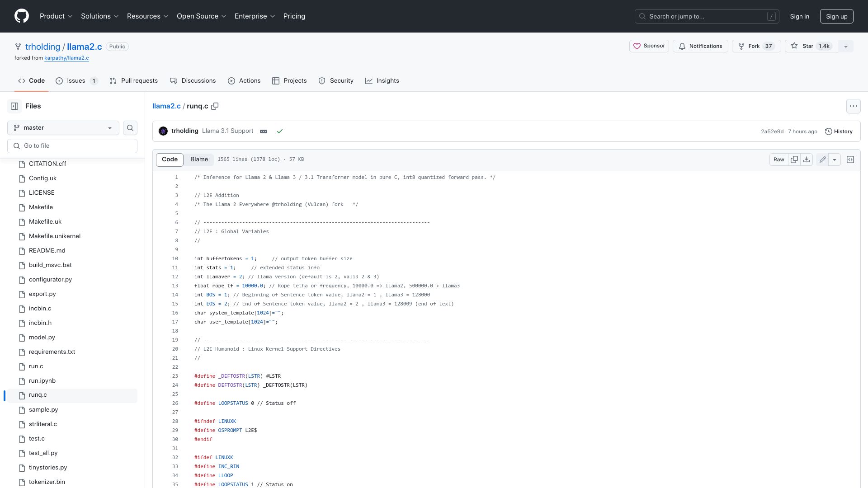Open Llama 3.1 Support commit message
Image resolution: width=868 pixels, height=488 pixels.
227,131
